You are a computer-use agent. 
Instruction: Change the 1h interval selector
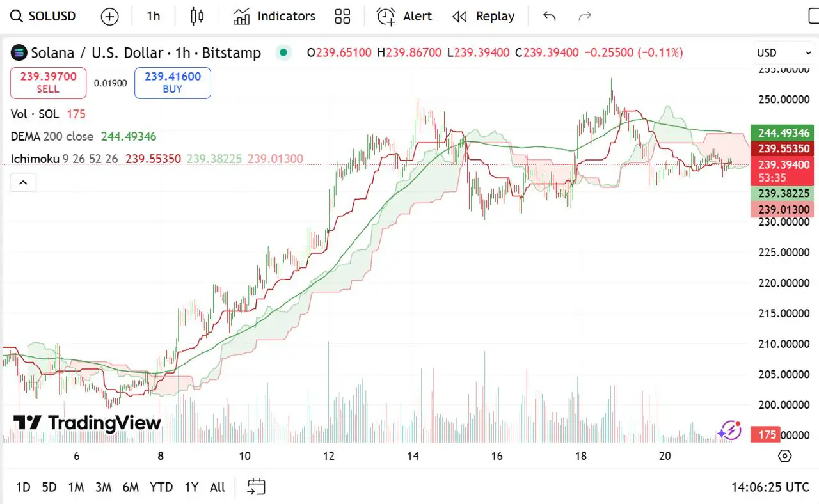tap(154, 16)
